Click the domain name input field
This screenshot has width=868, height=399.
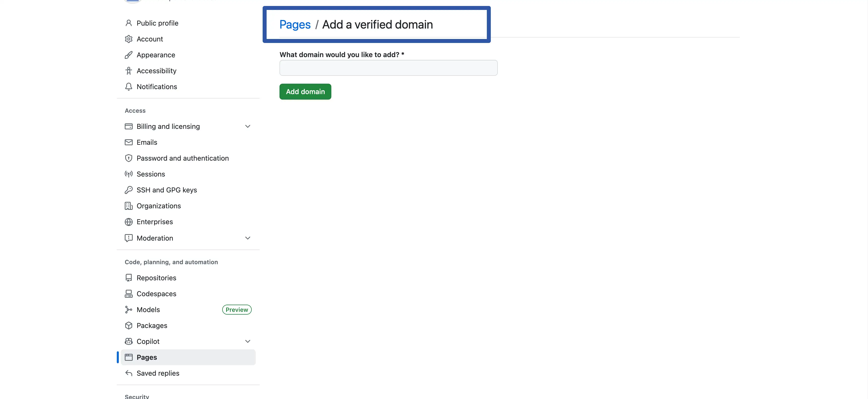[388, 68]
